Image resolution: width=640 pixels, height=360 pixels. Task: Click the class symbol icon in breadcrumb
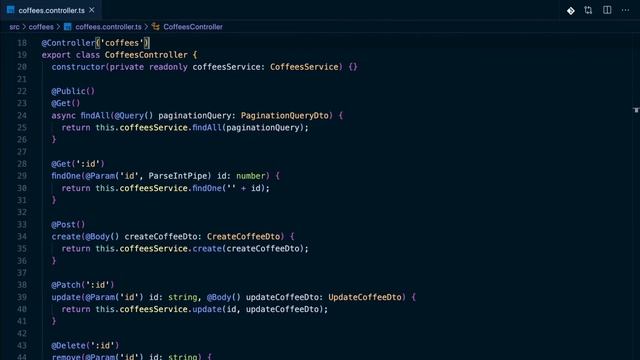pos(156,27)
